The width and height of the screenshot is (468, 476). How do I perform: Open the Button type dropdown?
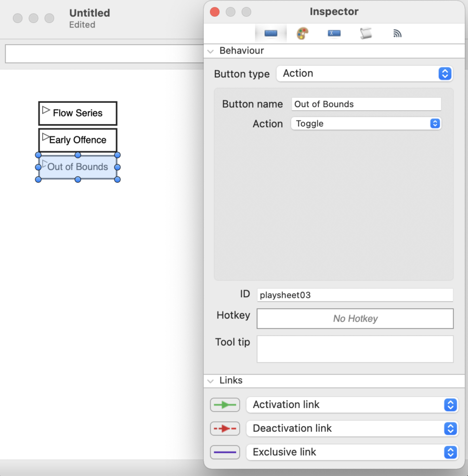tap(364, 73)
